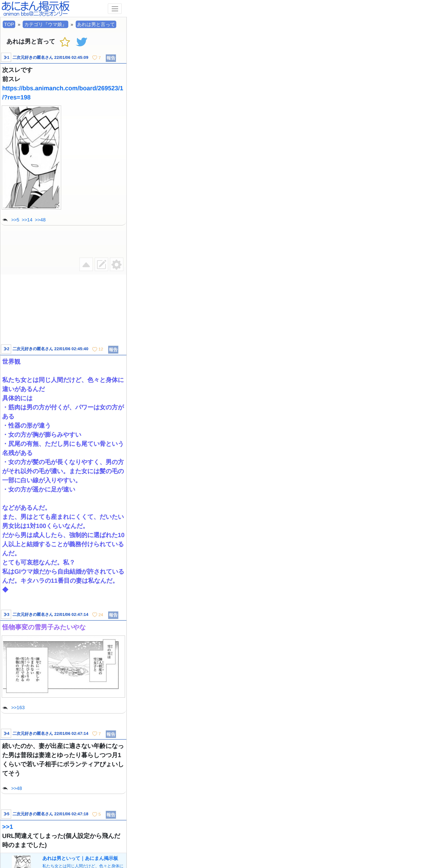The image size is (434, 868).
Task: Click the write post pencil icon
Action: 101,265
